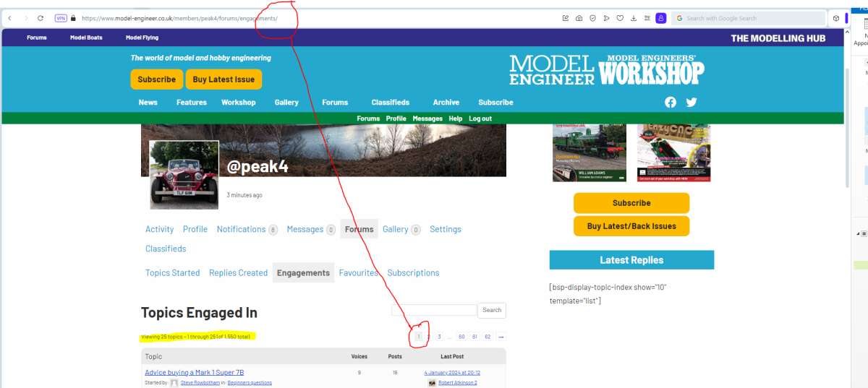
Task: Click the Search button
Action: tap(492, 310)
